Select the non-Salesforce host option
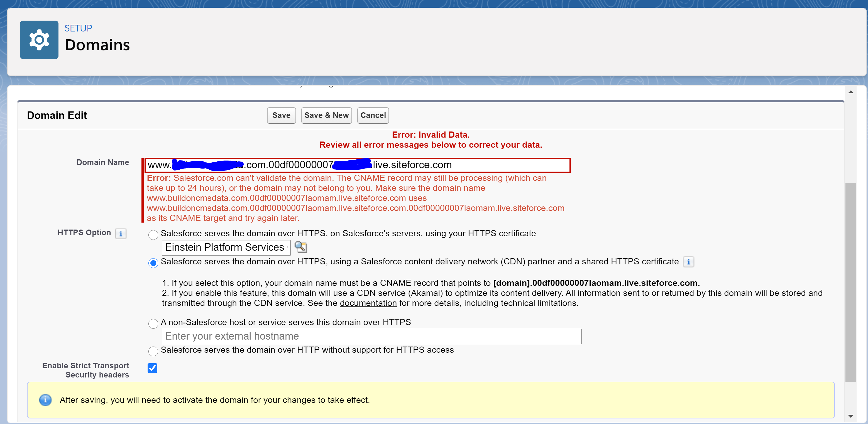This screenshot has height=424, width=868. [x=153, y=323]
